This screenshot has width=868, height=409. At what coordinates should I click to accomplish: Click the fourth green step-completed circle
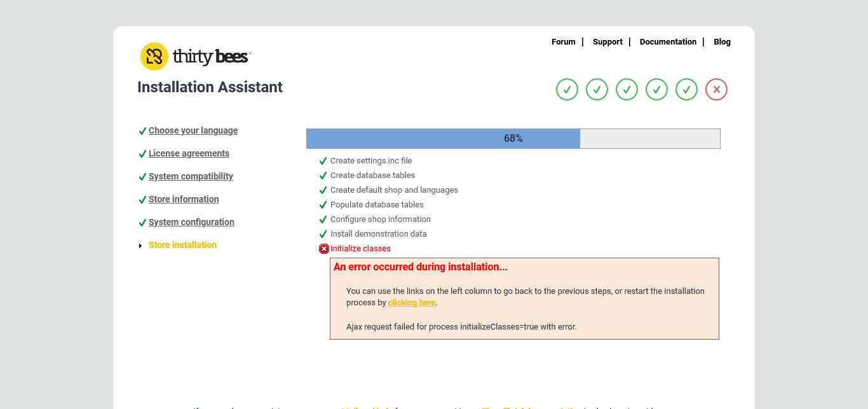656,90
